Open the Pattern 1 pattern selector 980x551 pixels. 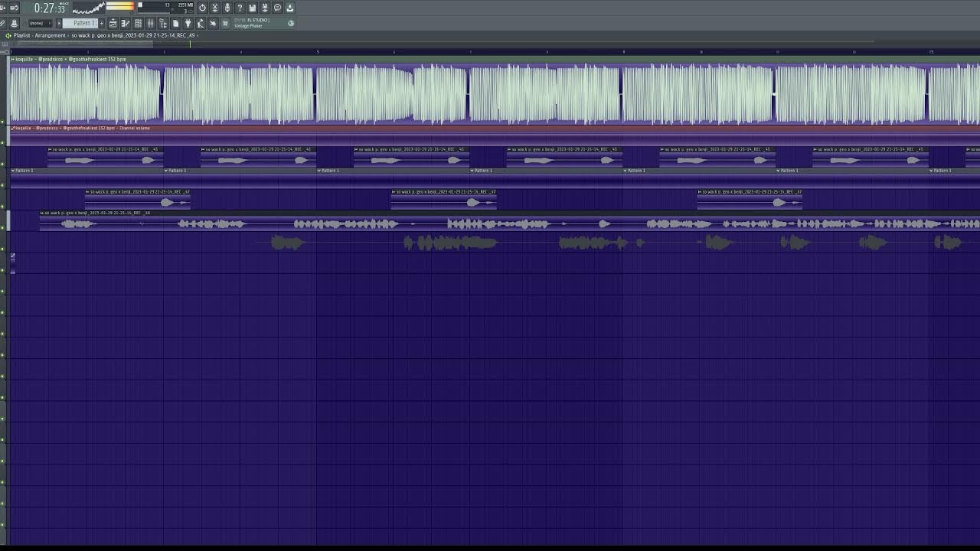(80, 23)
